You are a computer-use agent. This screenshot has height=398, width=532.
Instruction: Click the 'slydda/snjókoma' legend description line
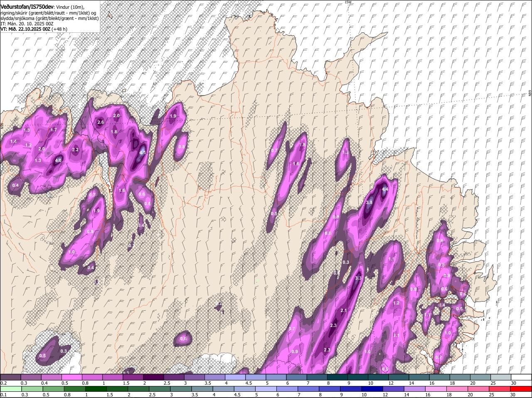pos(49,19)
